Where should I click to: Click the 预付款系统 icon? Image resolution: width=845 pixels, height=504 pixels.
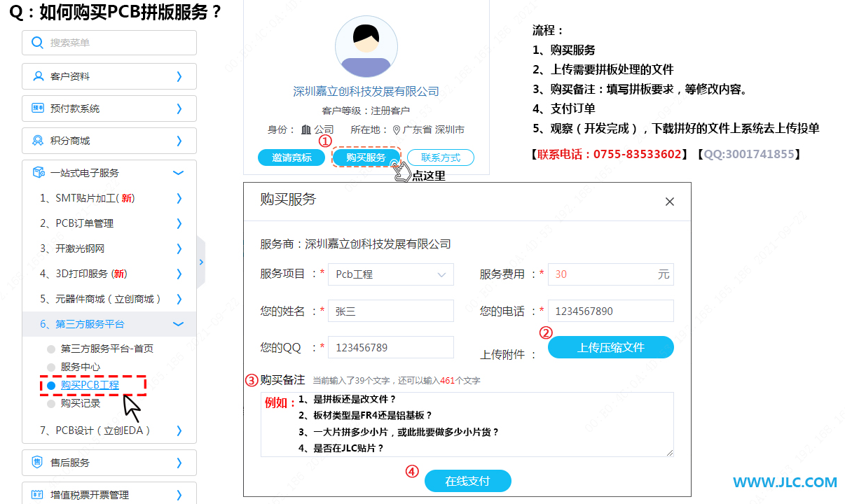(x=38, y=108)
